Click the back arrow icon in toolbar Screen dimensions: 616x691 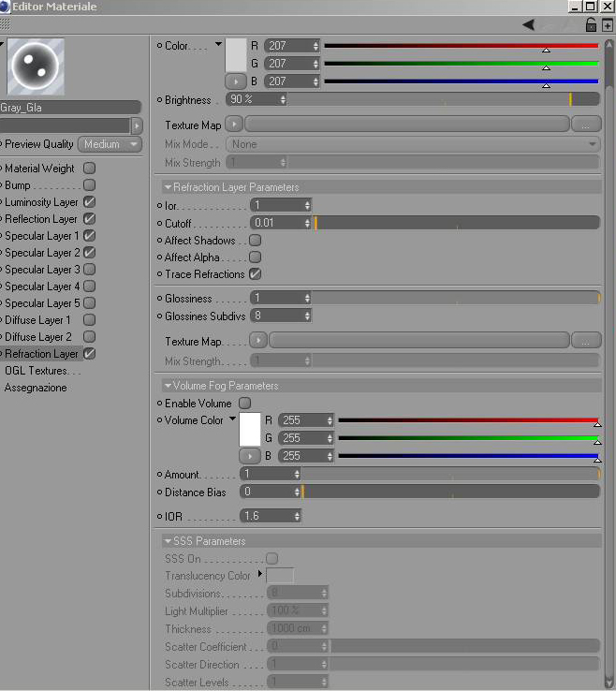[529, 24]
